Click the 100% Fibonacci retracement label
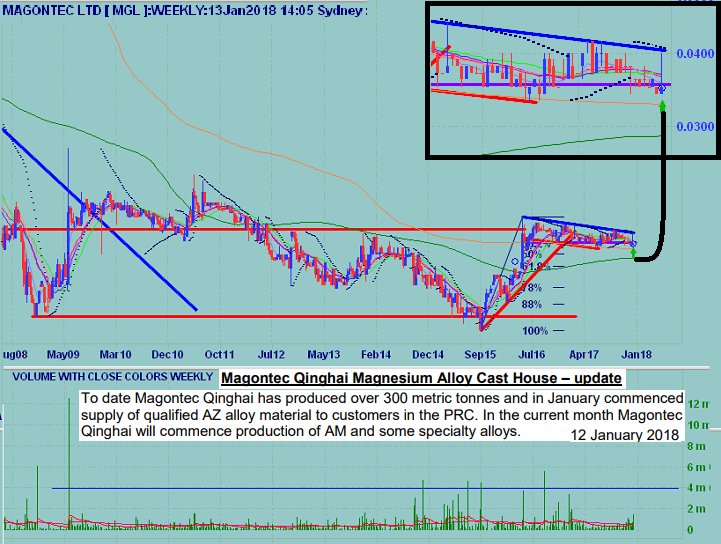The width and height of the screenshot is (721, 544). tap(535, 331)
